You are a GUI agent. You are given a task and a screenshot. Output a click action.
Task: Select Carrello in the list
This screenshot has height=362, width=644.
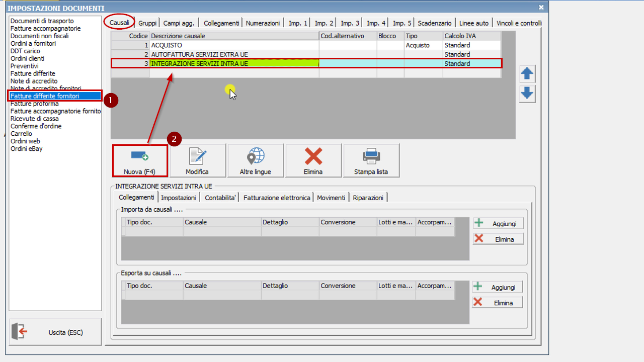[21, 134]
